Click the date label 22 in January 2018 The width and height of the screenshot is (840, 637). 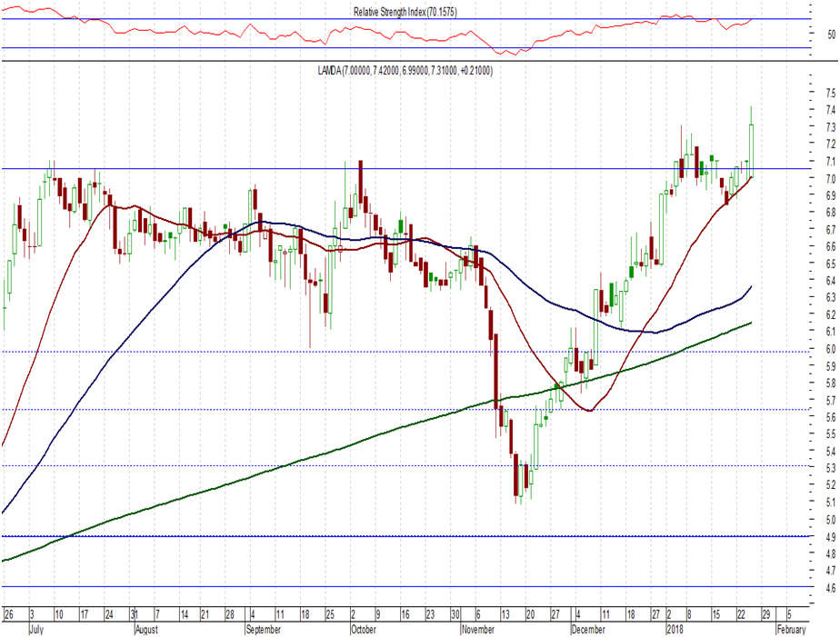point(742,614)
